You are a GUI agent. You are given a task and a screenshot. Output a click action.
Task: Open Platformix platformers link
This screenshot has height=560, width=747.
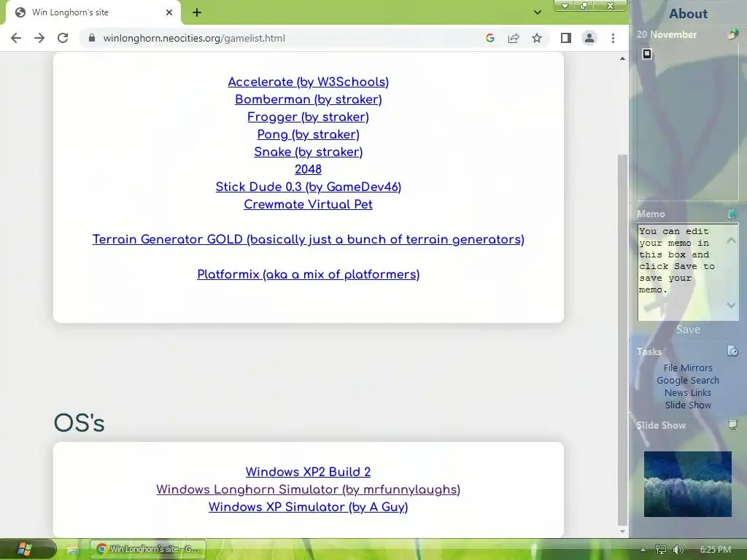pos(309,275)
